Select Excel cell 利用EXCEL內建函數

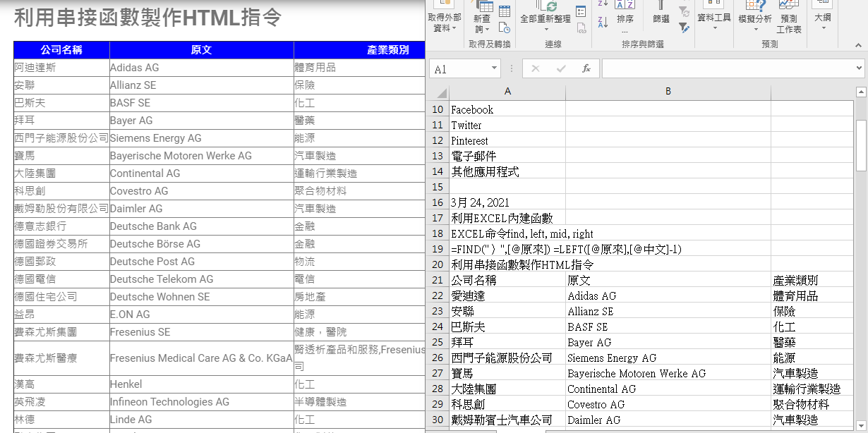507,218
